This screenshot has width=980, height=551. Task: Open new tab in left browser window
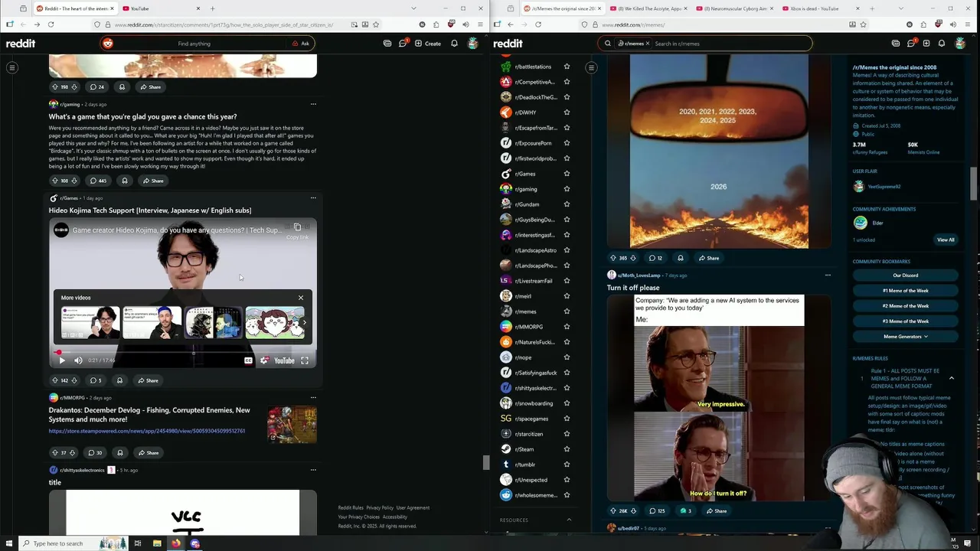[212, 8]
